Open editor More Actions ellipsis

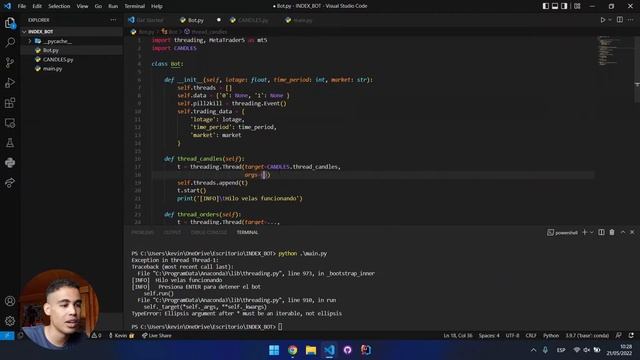[631, 20]
